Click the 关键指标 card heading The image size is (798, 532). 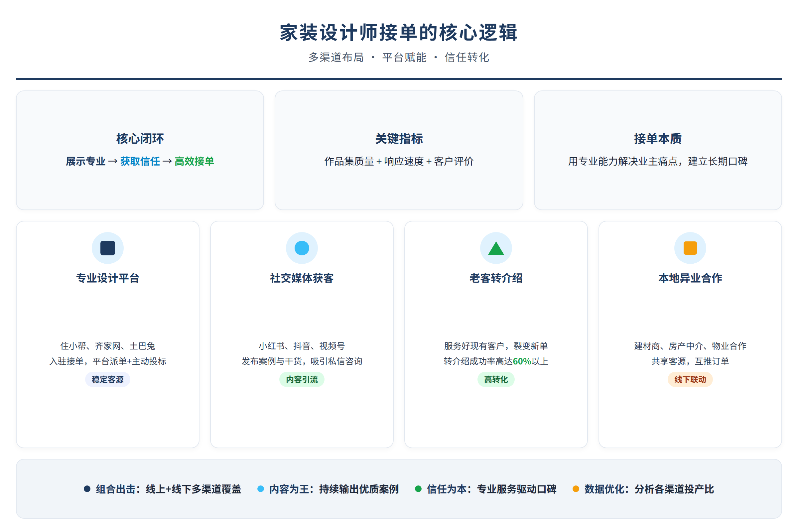coord(399,138)
